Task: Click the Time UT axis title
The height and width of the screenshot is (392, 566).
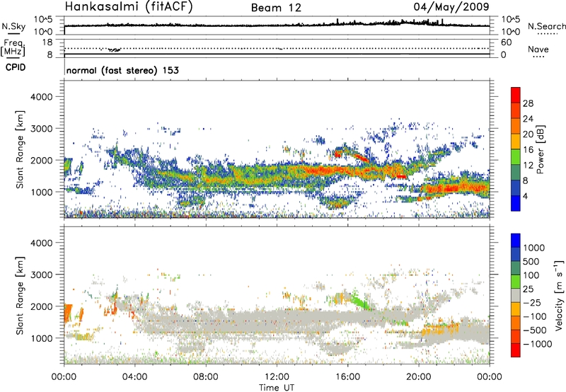Action: (277, 388)
